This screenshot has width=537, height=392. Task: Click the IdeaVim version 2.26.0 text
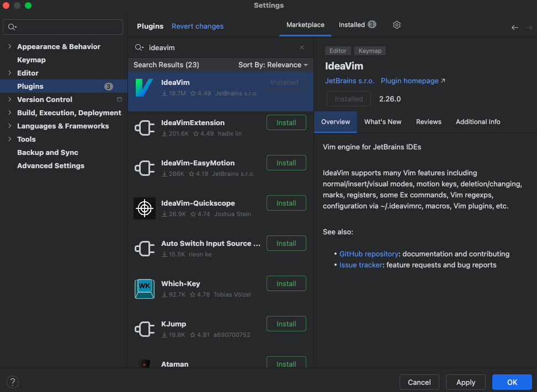[390, 99]
